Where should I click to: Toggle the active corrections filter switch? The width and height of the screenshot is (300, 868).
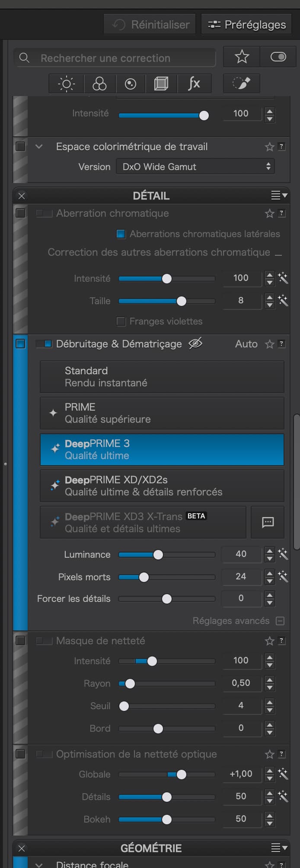(278, 57)
